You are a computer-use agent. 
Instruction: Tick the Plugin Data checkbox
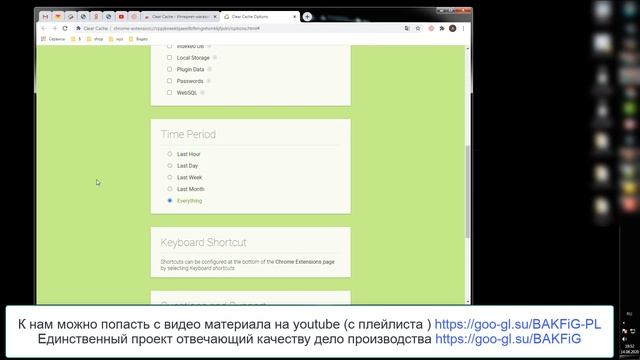[x=169, y=69]
